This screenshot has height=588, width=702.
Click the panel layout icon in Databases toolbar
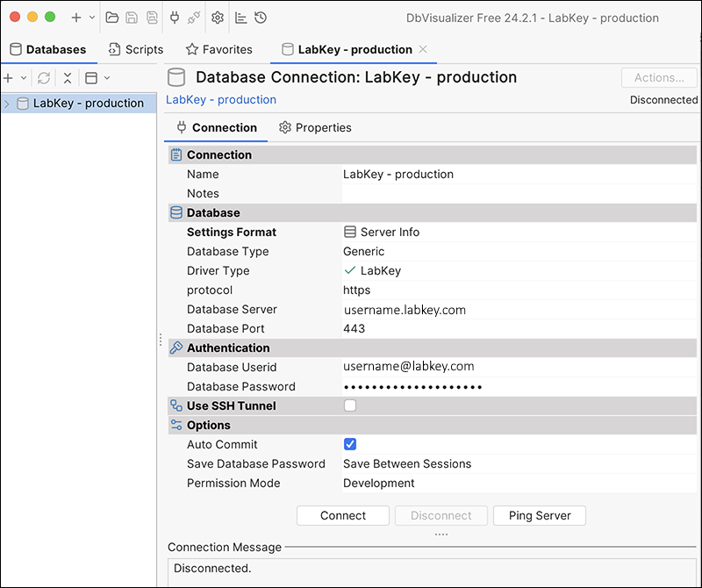[x=91, y=78]
